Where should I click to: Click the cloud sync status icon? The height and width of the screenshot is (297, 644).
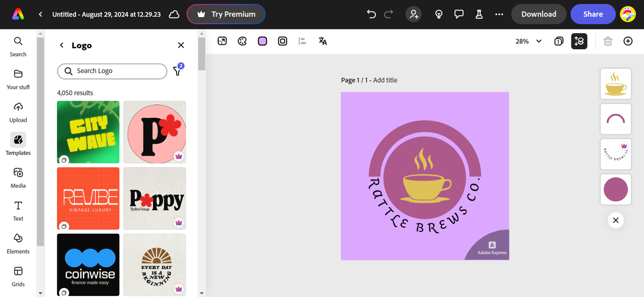pos(174,14)
